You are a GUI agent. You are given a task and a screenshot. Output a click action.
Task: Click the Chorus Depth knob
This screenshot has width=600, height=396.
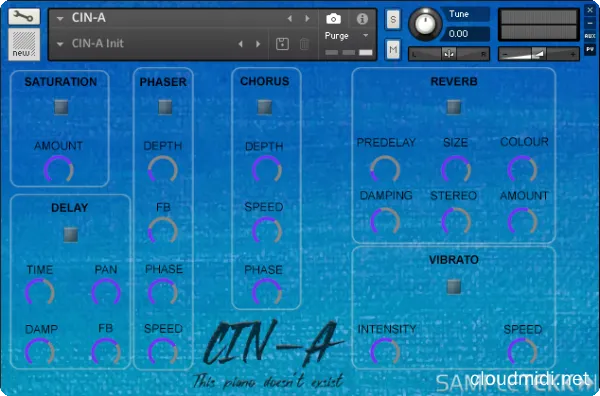267,170
